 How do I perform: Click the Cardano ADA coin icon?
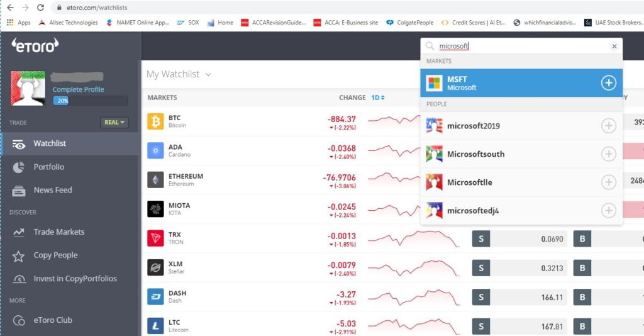155,151
